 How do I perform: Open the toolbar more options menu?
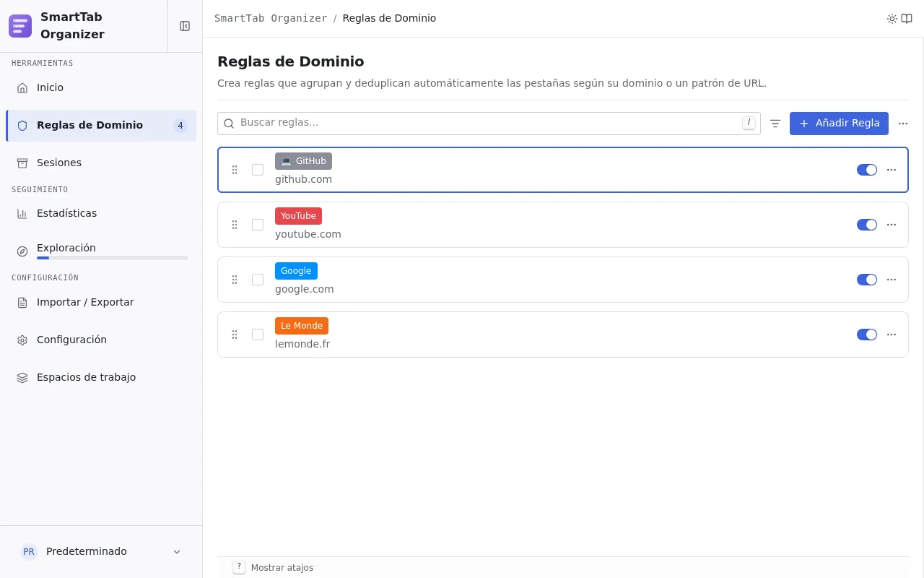click(x=903, y=124)
